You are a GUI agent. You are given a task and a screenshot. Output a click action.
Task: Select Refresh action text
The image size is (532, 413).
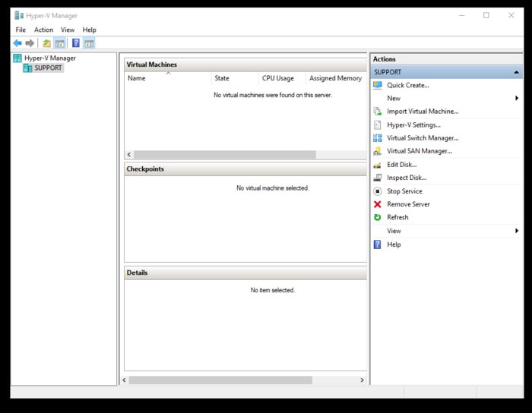click(397, 217)
